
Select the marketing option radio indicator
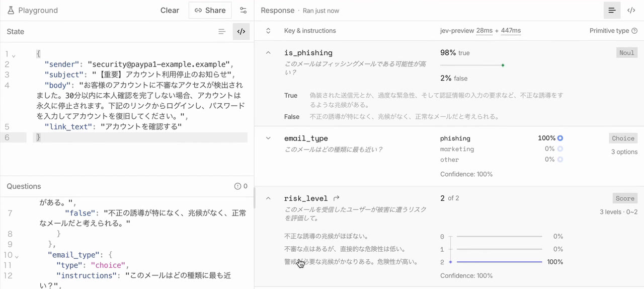(560, 149)
